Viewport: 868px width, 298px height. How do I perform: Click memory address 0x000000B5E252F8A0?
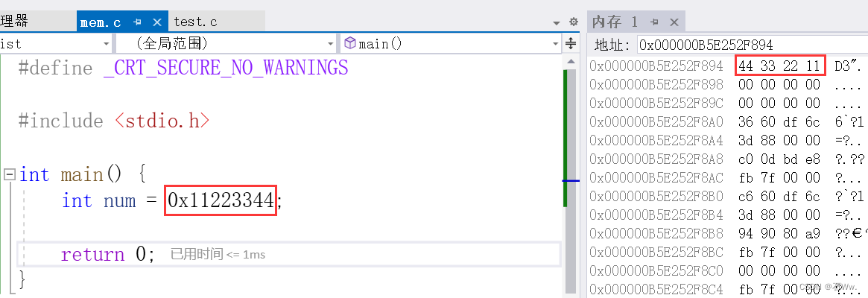click(x=656, y=122)
